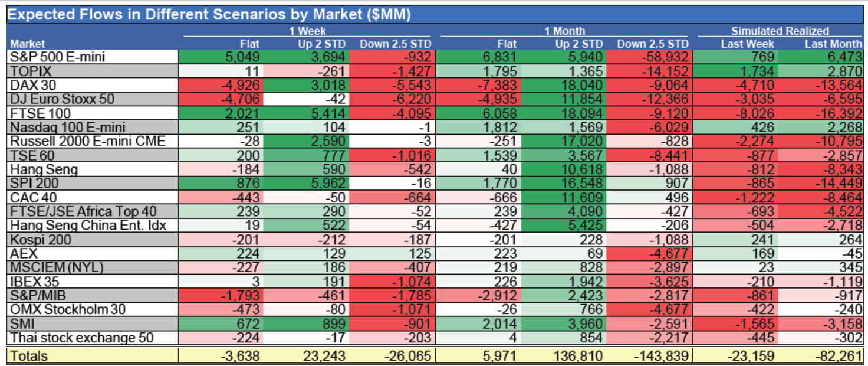Click the "DAX 30" market label
The width and height of the screenshot is (868, 366).
[x=32, y=85]
